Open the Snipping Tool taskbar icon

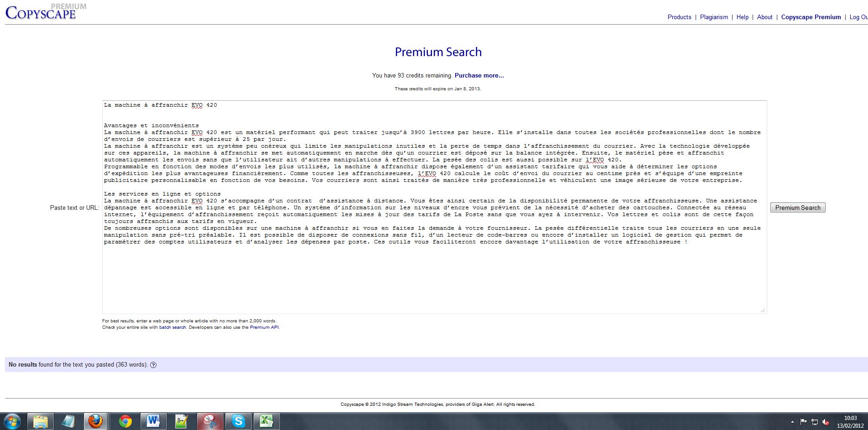coord(210,421)
